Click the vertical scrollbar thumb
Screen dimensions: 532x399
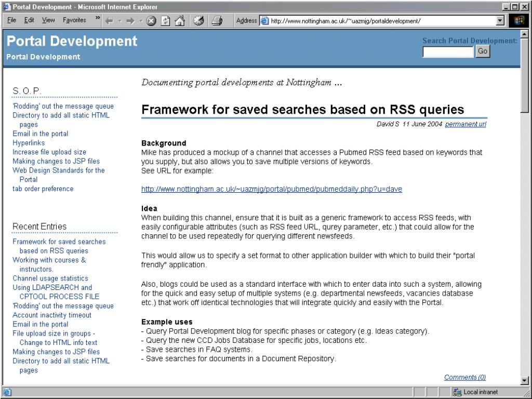pyautogui.click(x=525, y=75)
